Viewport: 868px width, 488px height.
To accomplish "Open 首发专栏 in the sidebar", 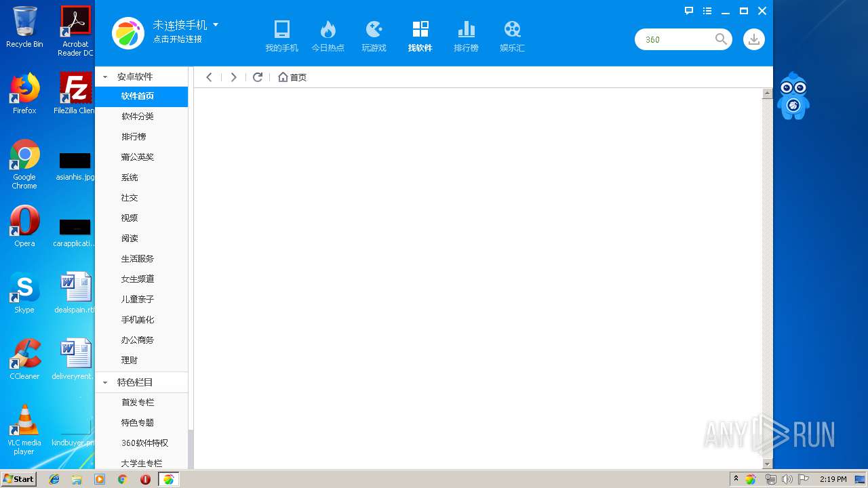I will [141, 403].
